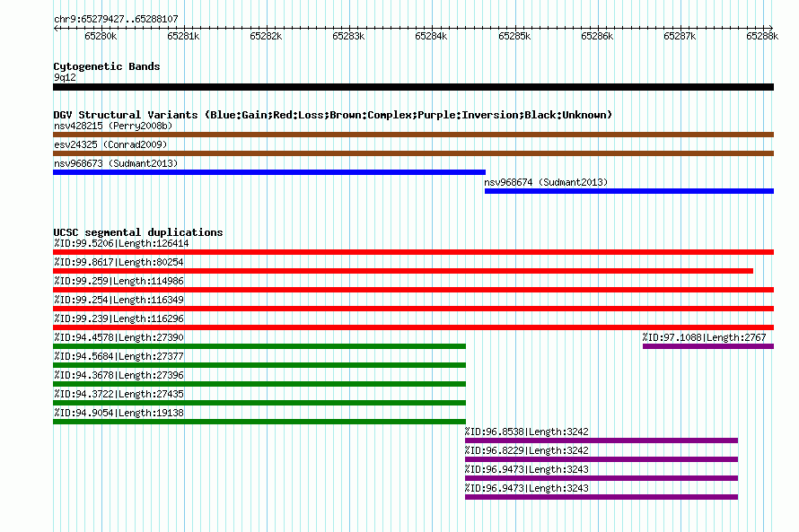Select the purple bar for Length:2767 duplication
This screenshot has width=799, height=532.
click(x=708, y=346)
